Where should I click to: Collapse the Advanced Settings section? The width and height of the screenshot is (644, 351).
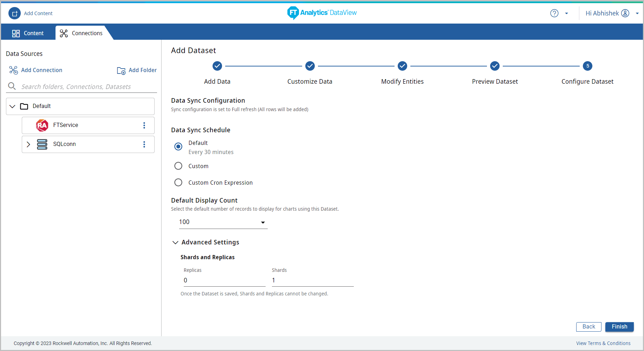click(175, 242)
